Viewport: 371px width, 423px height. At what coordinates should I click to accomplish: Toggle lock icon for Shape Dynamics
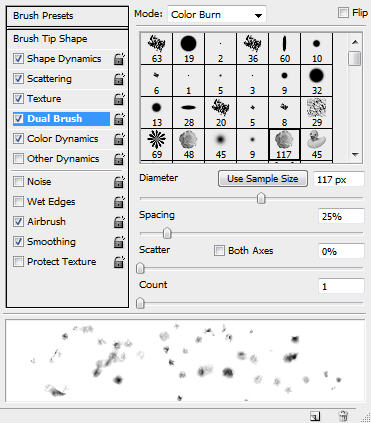pyautogui.click(x=119, y=59)
